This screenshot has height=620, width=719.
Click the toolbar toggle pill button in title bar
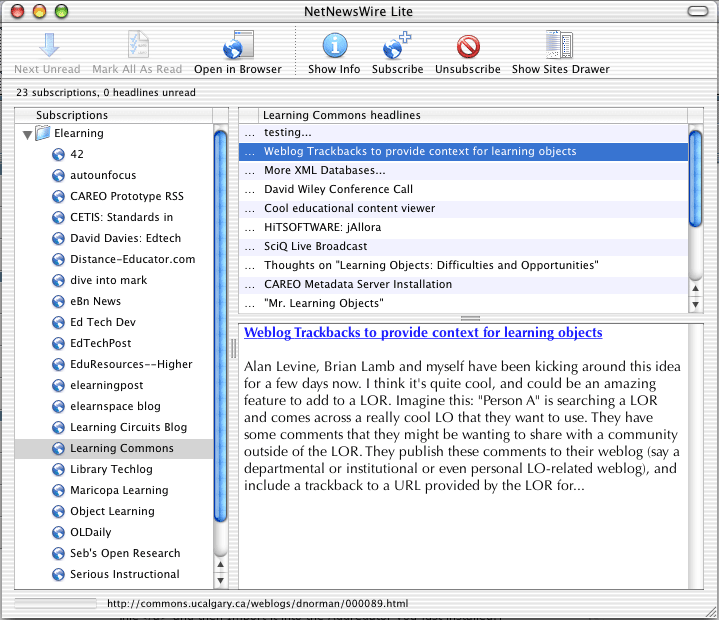[x=697, y=12]
